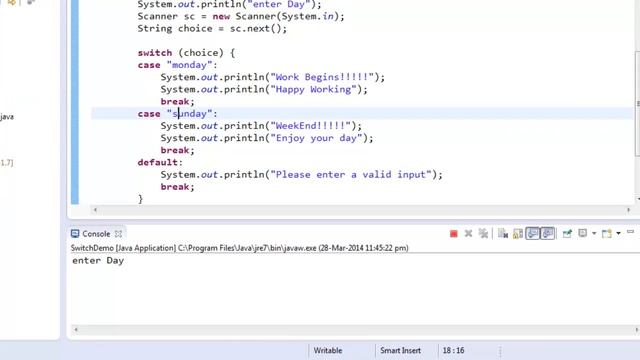The height and width of the screenshot is (360, 640).
Task: Click the Writable status bar entry
Action: (x=328, y=351)
